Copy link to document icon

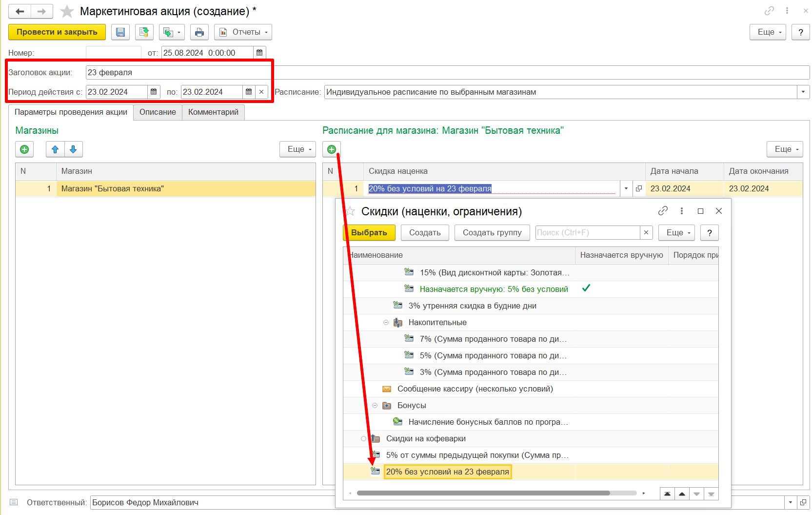(769, 11)
